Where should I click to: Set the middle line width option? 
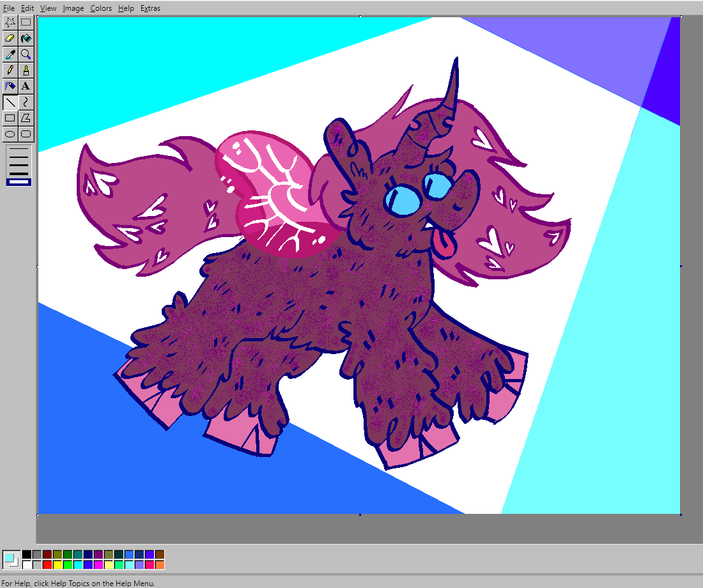(x=19, y=165)
